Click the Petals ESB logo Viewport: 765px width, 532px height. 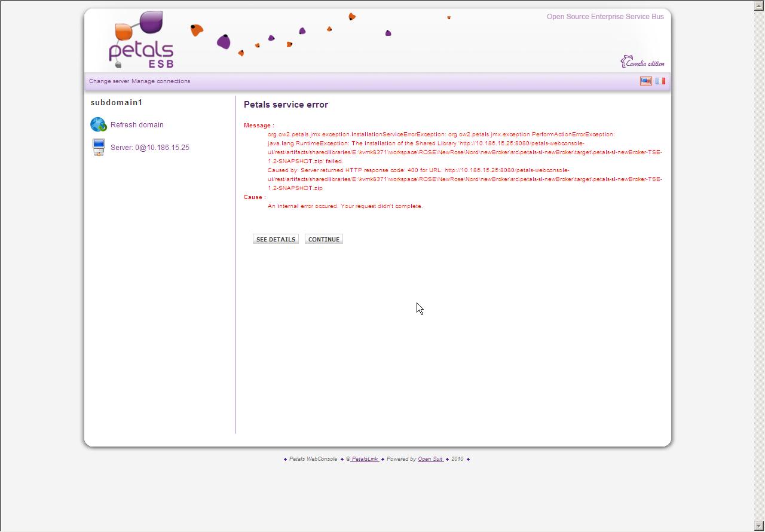pos(142,41)
